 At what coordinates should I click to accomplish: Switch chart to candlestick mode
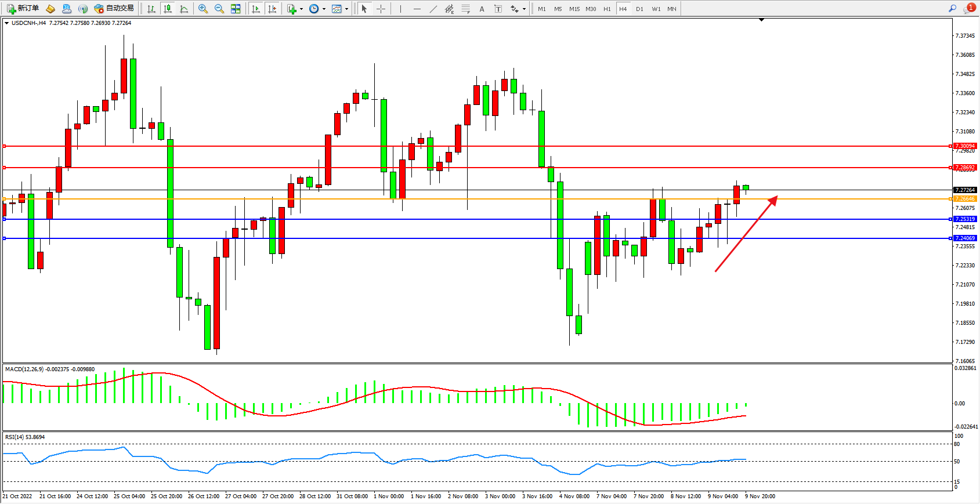tap(168, 9)
